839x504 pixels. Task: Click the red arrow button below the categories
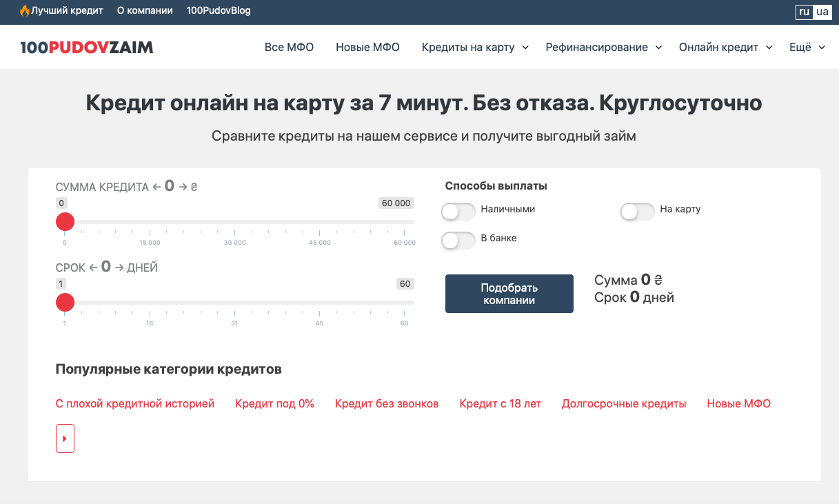[65, 439]
